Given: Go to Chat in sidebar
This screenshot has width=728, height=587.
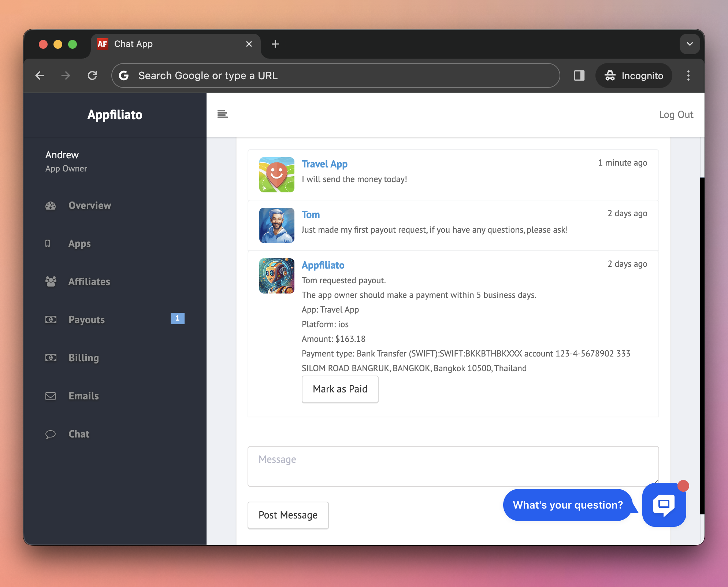Looking at the screenshot, I should tap(79, 434).
